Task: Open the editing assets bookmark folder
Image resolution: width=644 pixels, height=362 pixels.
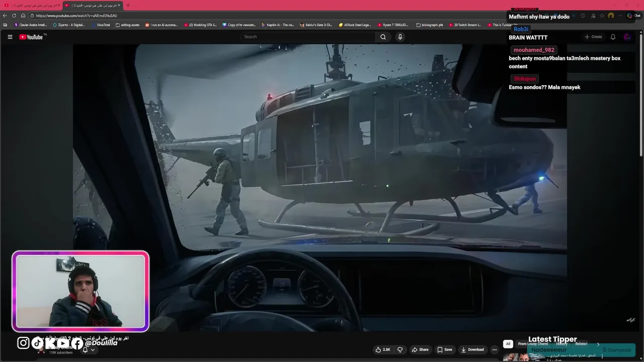Action: tap(128, 25)
